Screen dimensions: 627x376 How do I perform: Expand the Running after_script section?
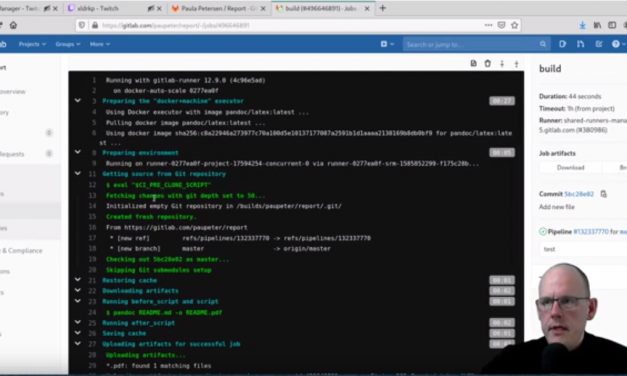(78, 322)
